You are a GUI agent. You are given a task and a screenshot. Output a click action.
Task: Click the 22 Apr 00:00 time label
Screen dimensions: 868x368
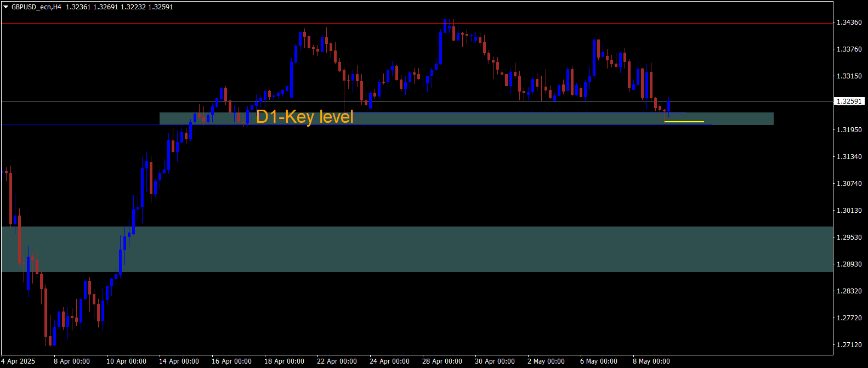click(337, 361)
